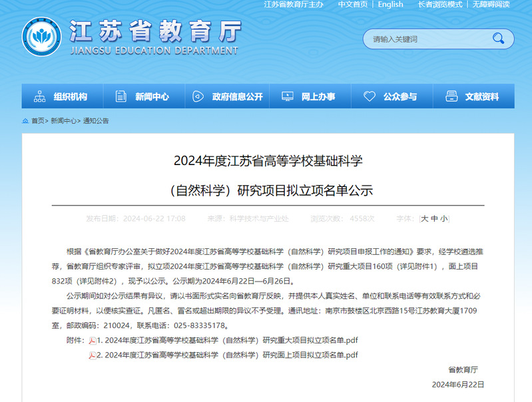Click the 政府信息公开 icon
This screenshot has width=532, height=402.
[x=198, y=97]
